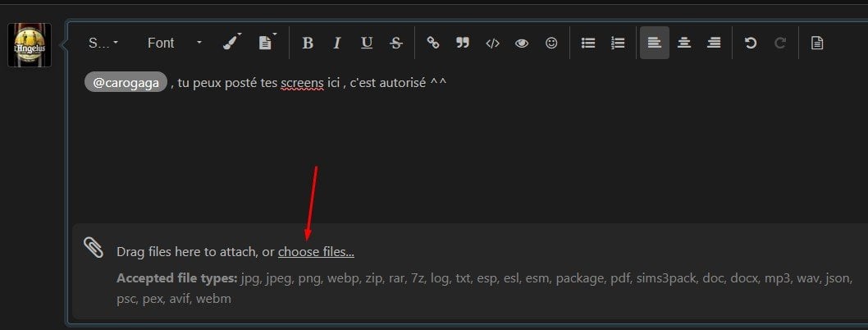868x330 pixels.
Task: Insert spoiler with eye icon
Action: coord(522,43)
